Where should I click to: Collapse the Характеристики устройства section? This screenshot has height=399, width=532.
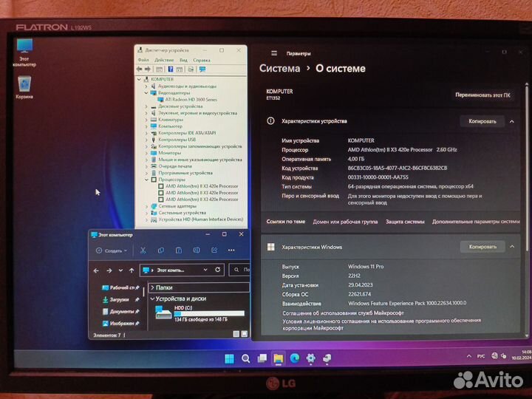(511, 120)
